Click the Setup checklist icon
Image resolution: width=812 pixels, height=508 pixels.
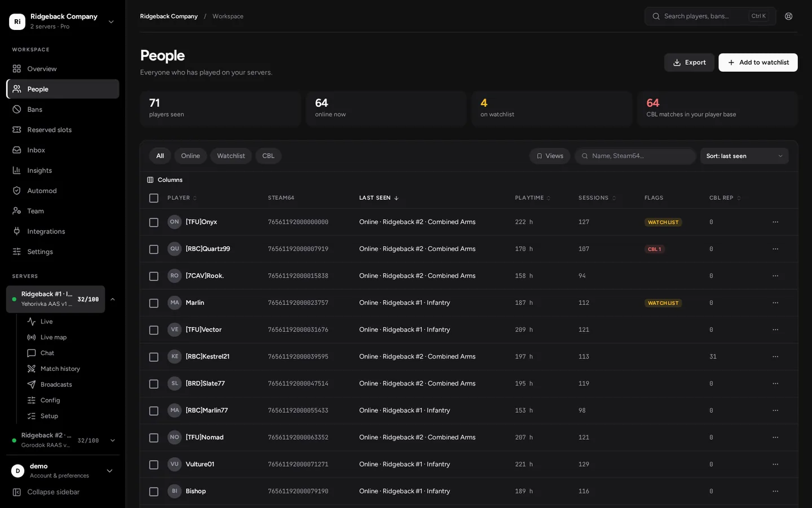coord(32,417)
